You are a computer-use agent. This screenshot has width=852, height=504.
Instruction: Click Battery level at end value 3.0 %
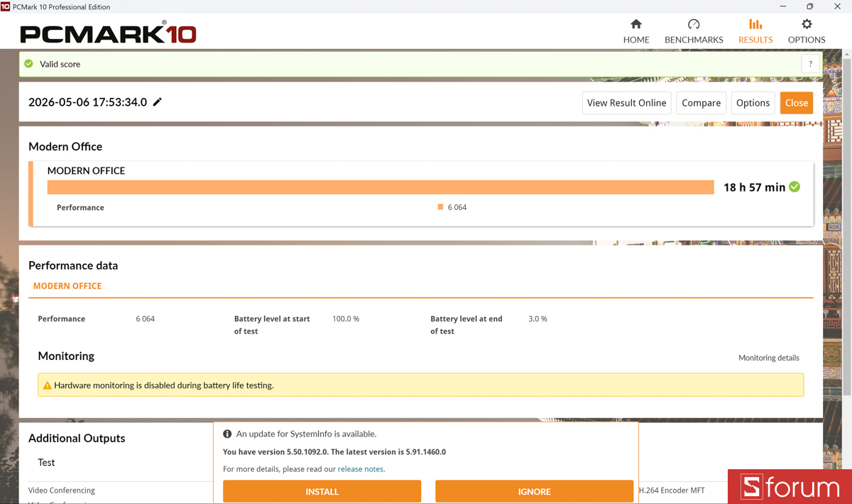[537, 319]
